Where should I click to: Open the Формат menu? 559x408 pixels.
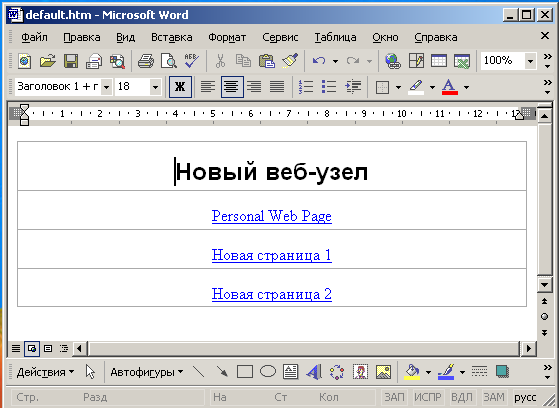tap(227, 37)
